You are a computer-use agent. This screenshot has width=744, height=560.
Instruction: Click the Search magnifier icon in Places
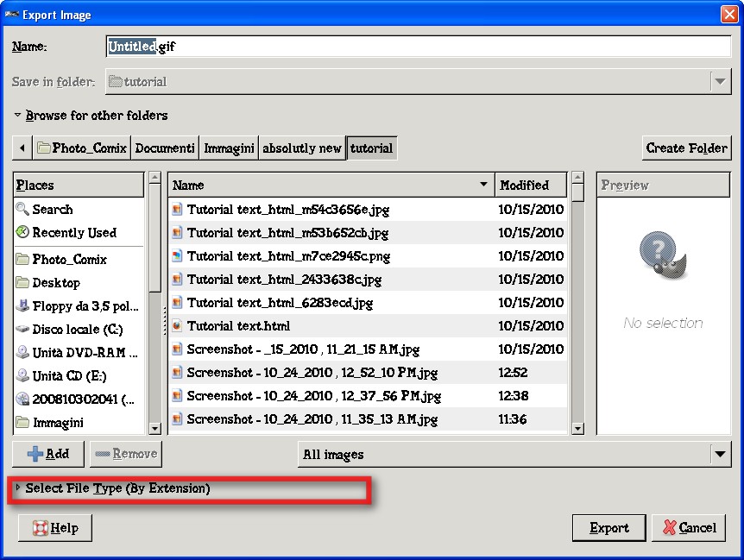22,209
